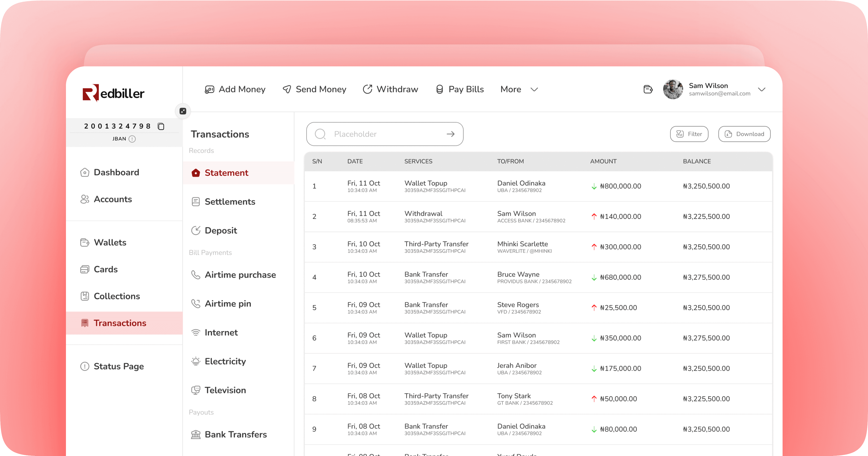
Task: Expand the More dropdown menu
Action: tap(519, 89)
